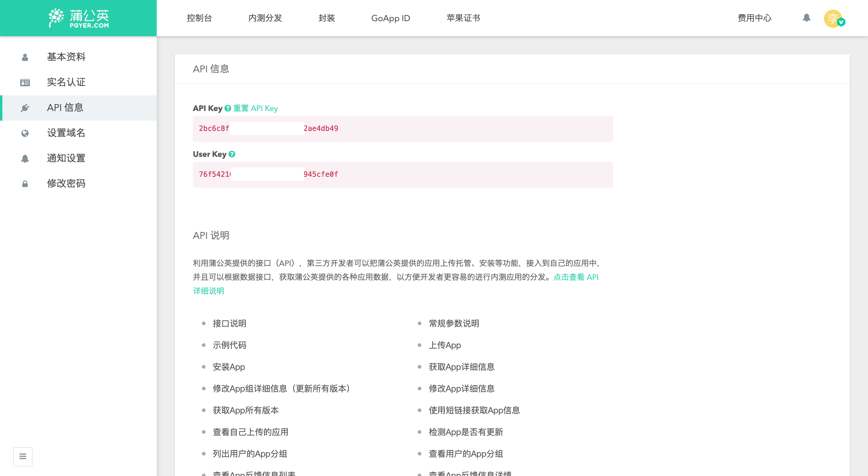Open the 获取App详细信息 doc link
This screenshot has height=476, width=868.
pos(462,367)
